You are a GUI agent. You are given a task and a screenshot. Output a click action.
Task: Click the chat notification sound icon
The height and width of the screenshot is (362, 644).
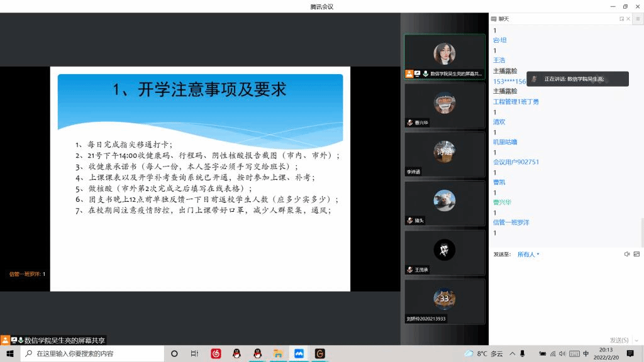pos(626,254)
